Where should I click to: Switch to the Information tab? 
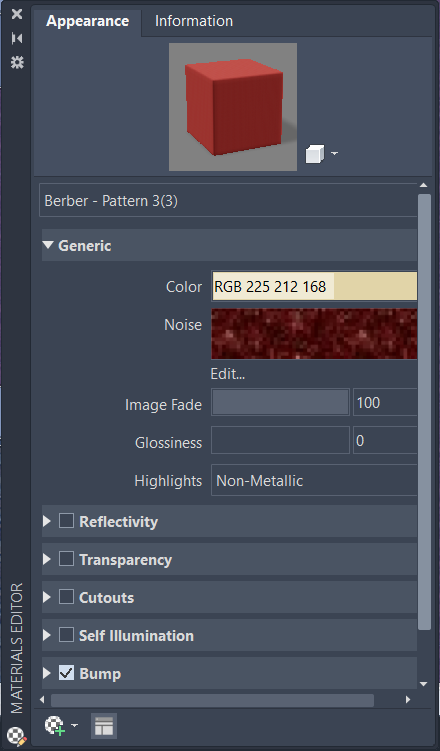194,21
